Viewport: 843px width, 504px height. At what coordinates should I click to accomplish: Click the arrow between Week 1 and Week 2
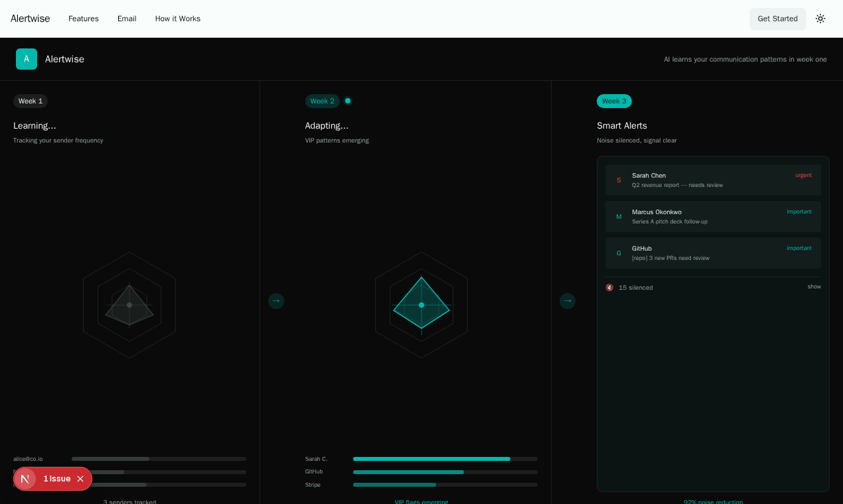point(276,301)
